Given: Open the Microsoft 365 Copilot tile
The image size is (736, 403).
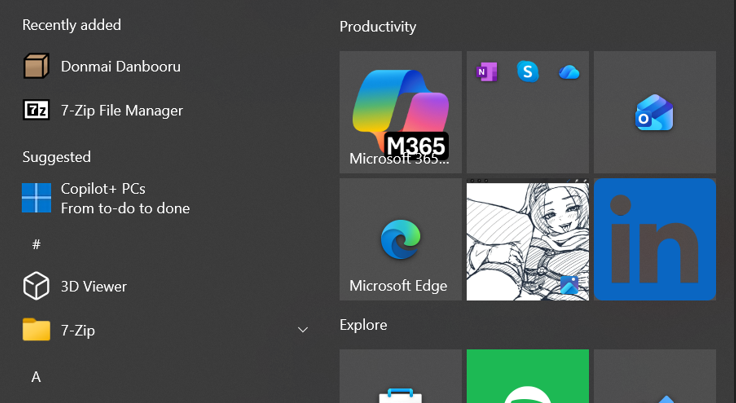Looking at the screenshot, I should tap(400, 112).
